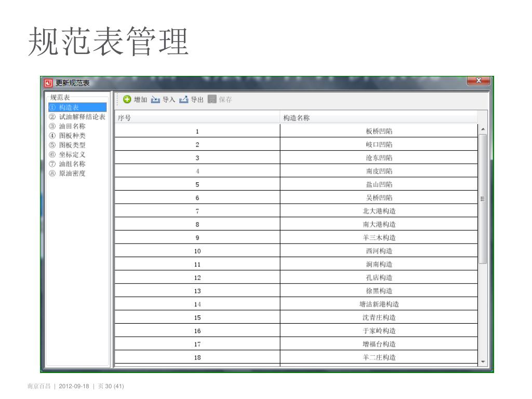The height and width of the screenshot is (399, 532).
Task: Pick the 于家岭构造 cell
Action: tap(379, 330)
